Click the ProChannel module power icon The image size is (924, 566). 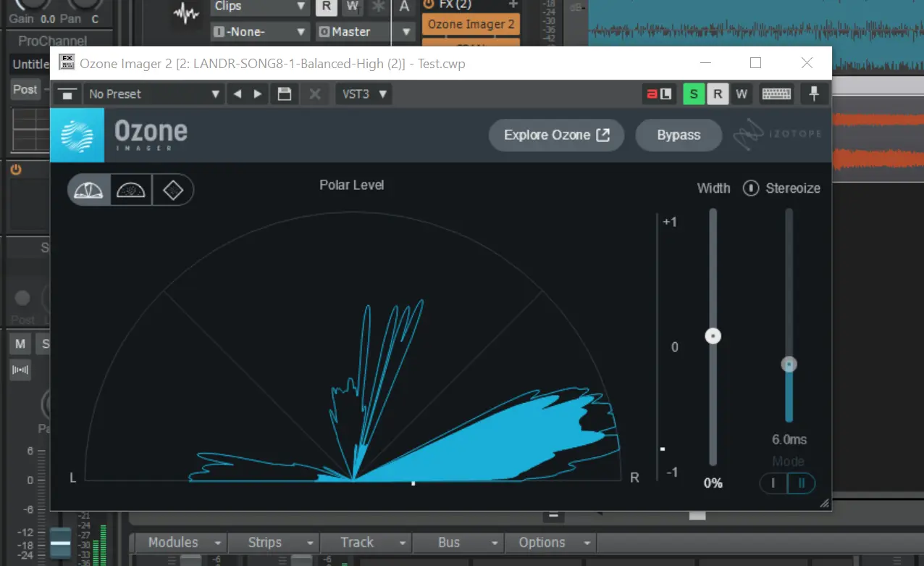tap(16, 170)
